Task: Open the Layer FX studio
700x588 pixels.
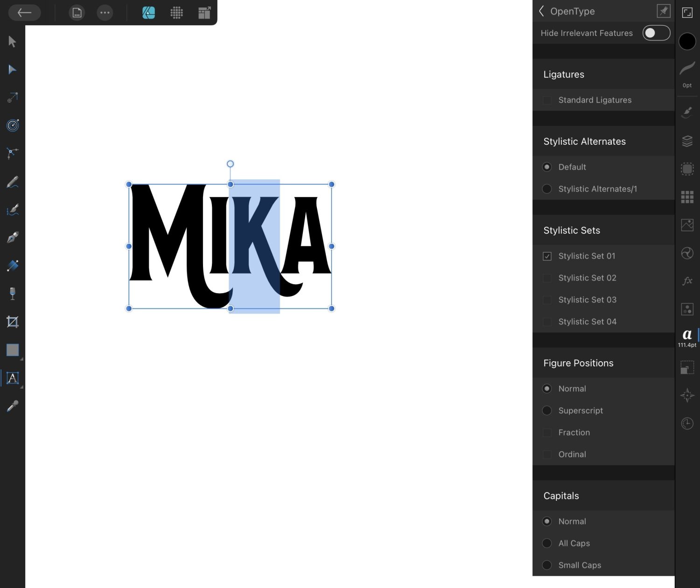Action: pyautogui.click(x=687, y=281)
